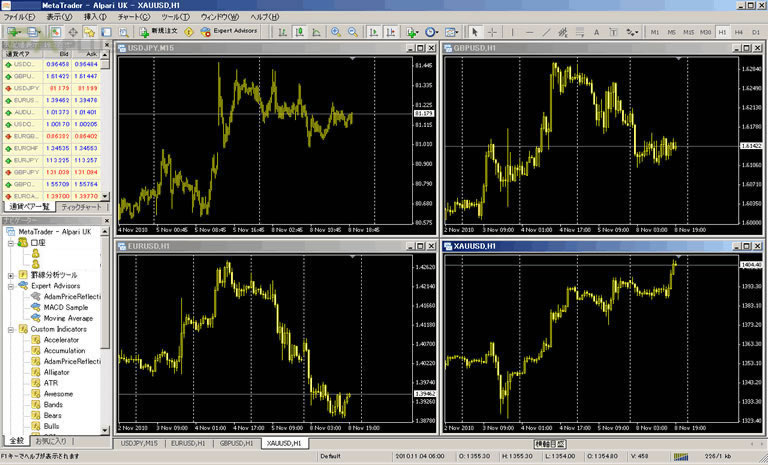Switch chart to bar chart style
The width and height of the screenshot is (768, 465).
coord(283,32)
